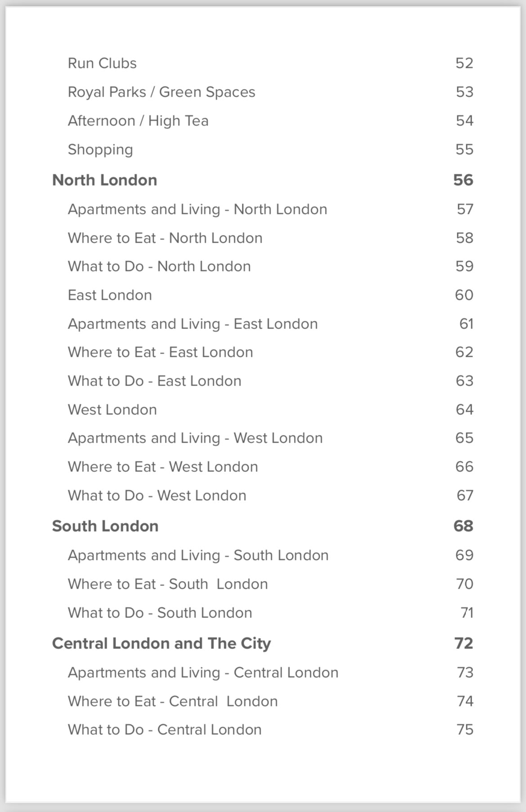Screen dimensions: 526x812
Task: Select Apartments and Living - Central London
Action: click(x=203, y=673)
